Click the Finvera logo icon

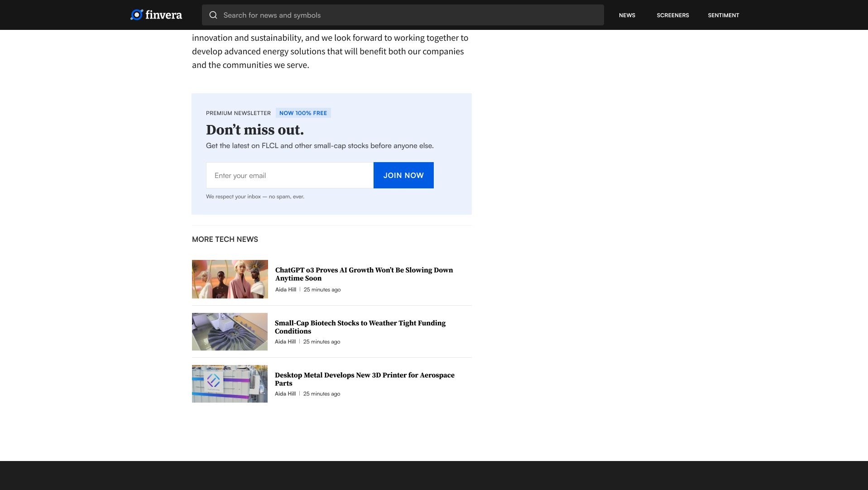137,15
